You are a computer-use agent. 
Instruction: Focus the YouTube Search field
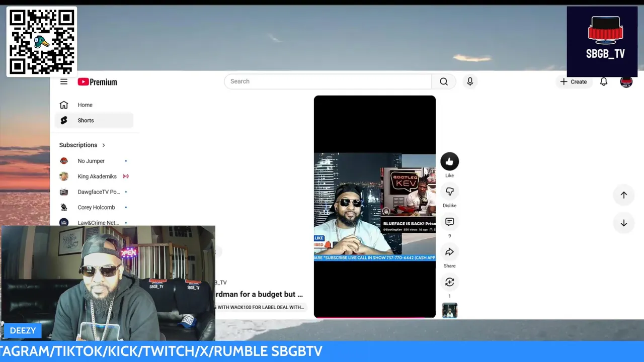coord(328,81)
